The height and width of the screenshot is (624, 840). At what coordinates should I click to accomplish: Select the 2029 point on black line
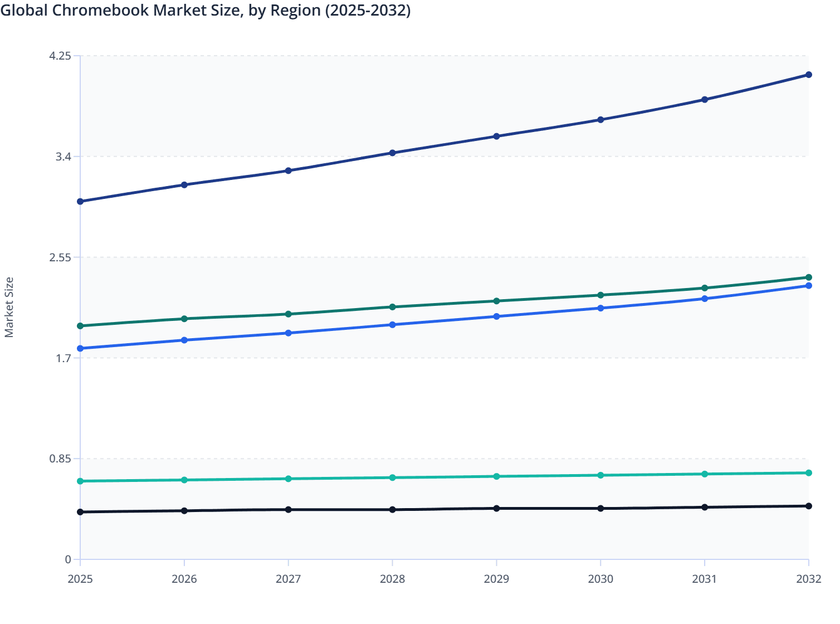click(496, 508)
